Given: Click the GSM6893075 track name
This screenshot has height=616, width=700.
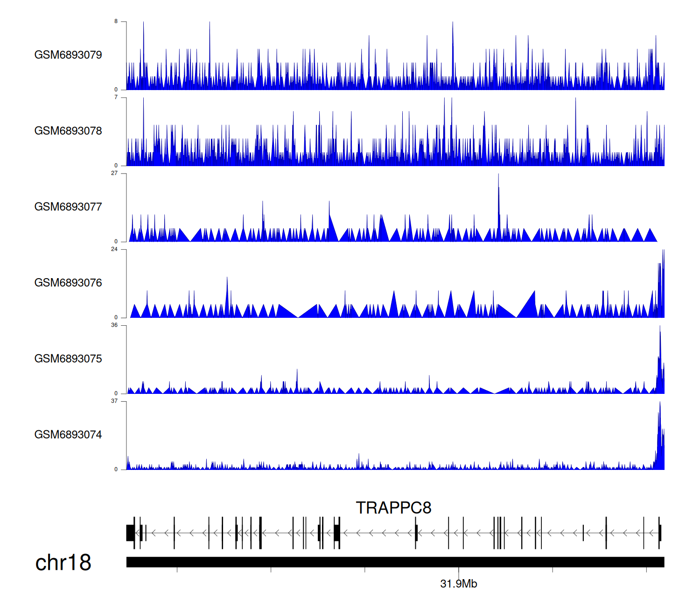Looking at the screenshot, I should tap(68, 359).
